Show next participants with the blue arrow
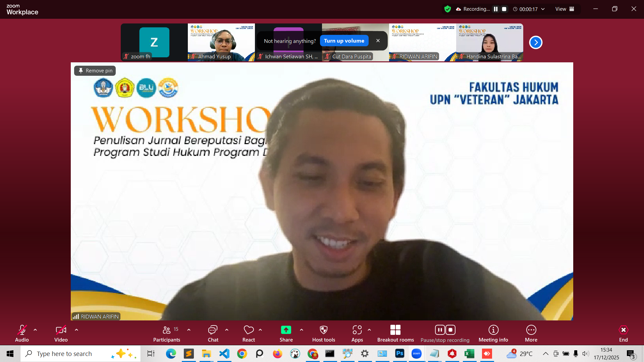 coord(536,43)
